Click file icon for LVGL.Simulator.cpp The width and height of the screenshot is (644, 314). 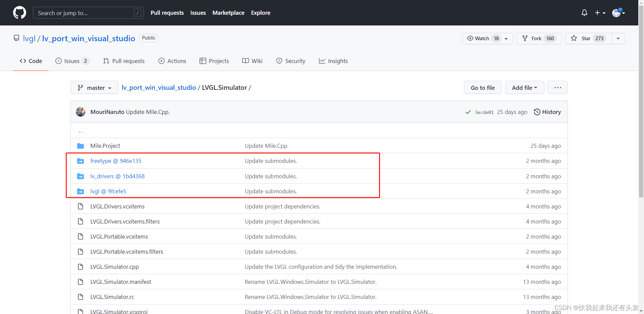[80, 267]
